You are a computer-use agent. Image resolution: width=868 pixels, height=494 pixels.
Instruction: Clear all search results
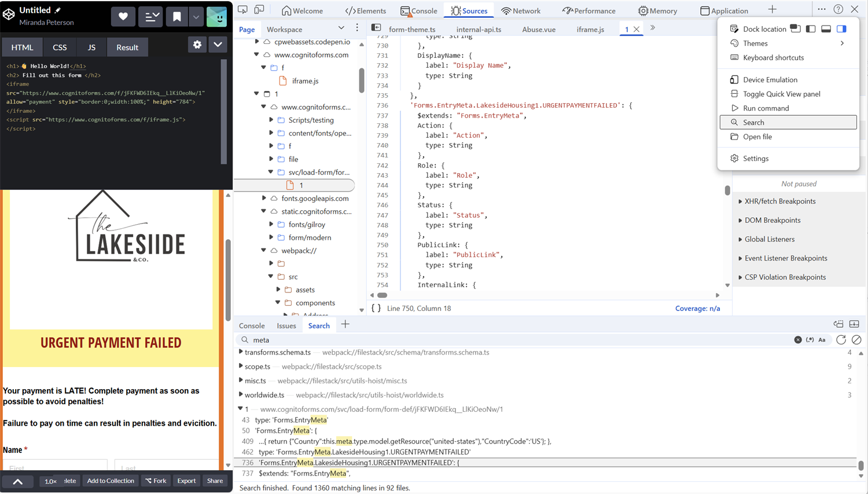coord(857,340)
